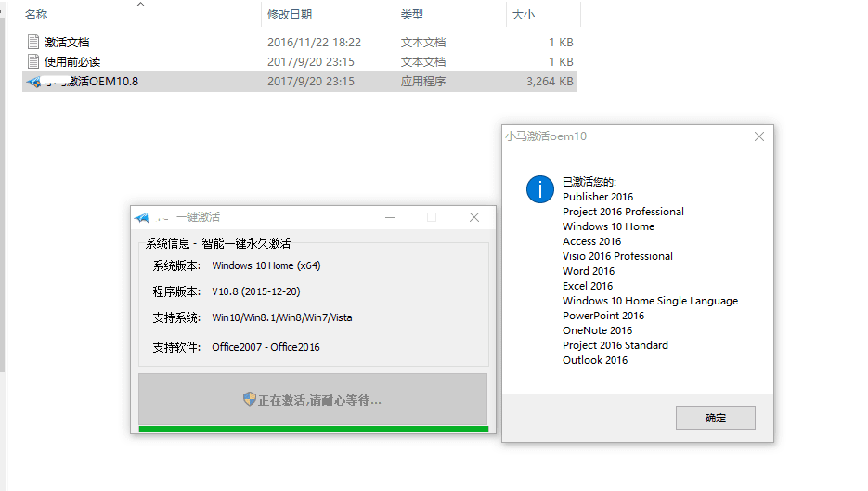Sort files by 大小 column header

[524, 15]
